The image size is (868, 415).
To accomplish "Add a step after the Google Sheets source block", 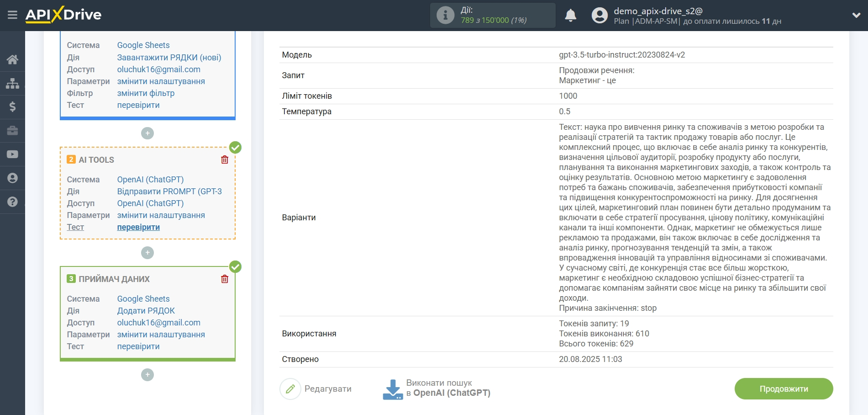I will tap(147, 133).
